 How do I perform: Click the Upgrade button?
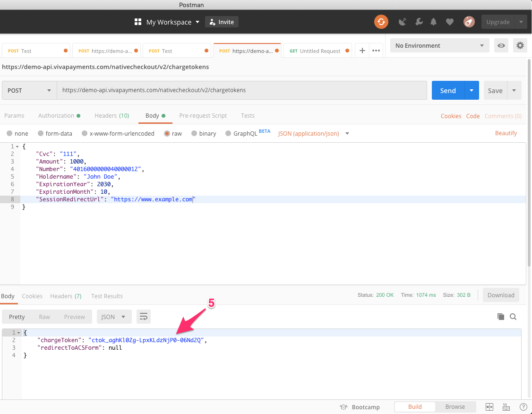pos(498,22)
